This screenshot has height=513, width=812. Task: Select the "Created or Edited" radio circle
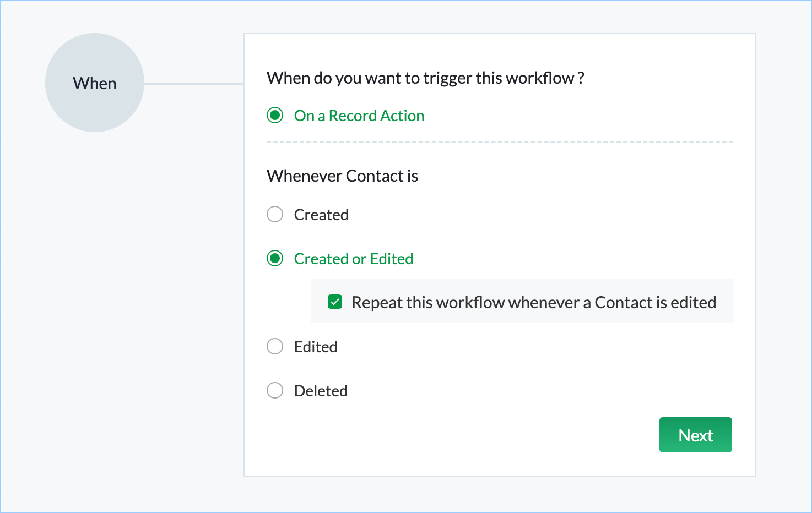pyautogui.click(x=275, y=258)
